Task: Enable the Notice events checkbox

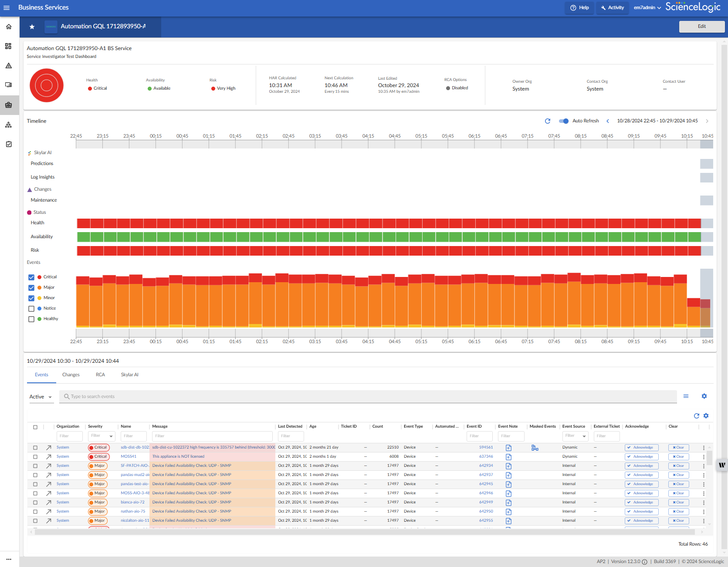Action: (x=31, y=309)
